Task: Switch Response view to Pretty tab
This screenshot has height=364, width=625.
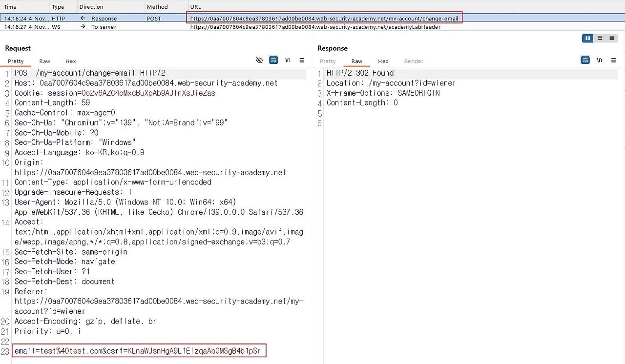Action: click(x=328, y=61)
